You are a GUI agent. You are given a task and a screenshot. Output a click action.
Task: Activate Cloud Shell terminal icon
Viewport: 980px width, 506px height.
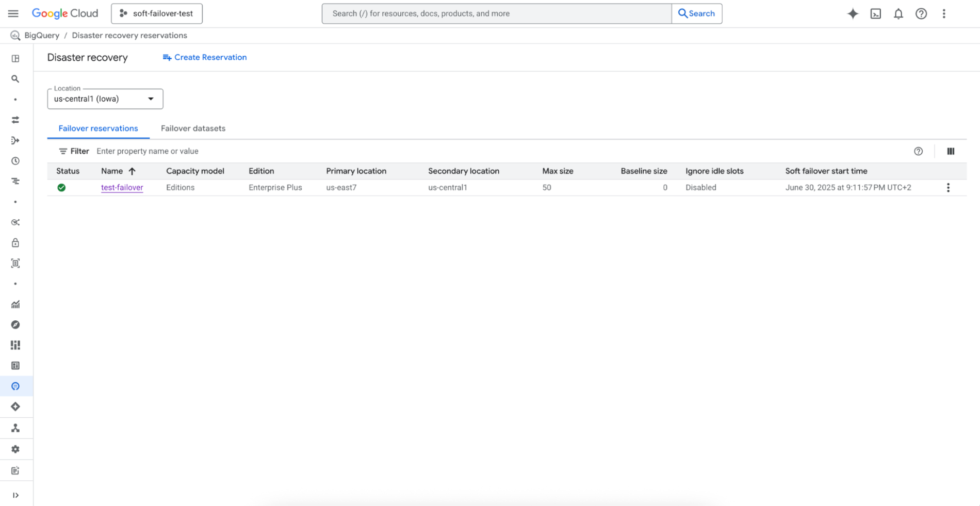[876, 14]
